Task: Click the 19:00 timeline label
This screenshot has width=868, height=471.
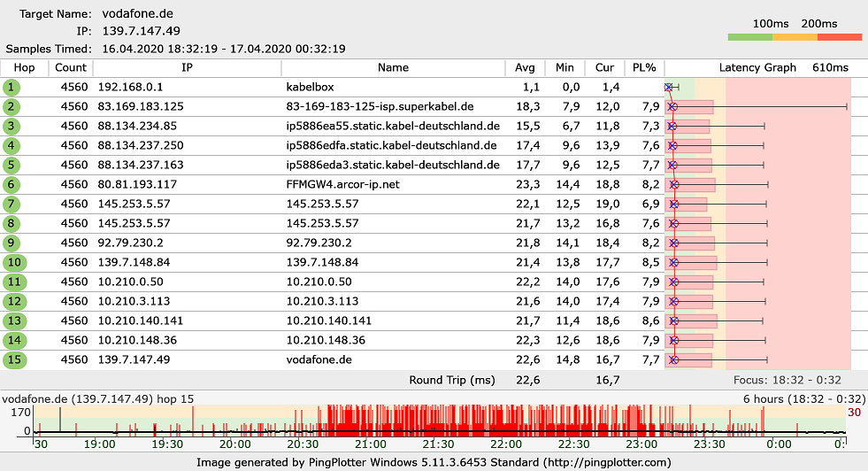Action: pos(100,444)
